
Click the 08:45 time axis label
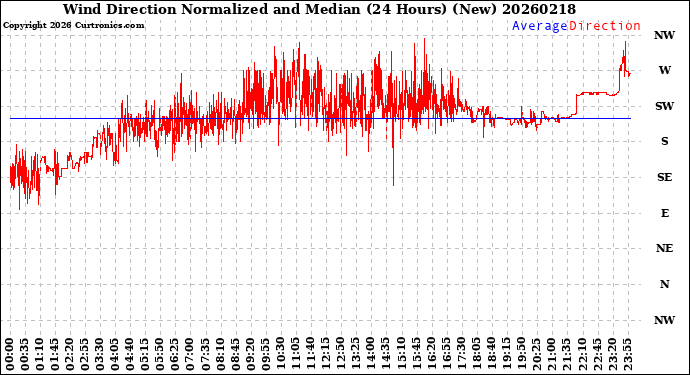tap(236, 355)
